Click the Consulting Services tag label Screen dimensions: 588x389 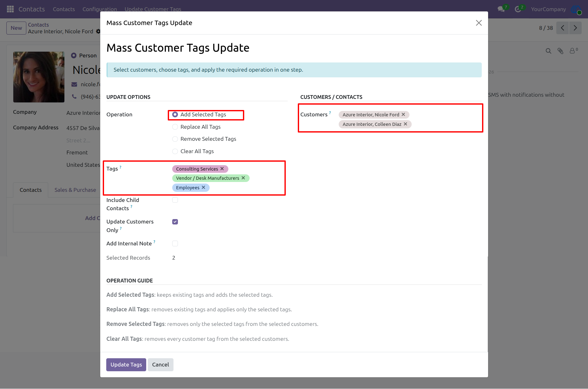[x=197, y=169]
